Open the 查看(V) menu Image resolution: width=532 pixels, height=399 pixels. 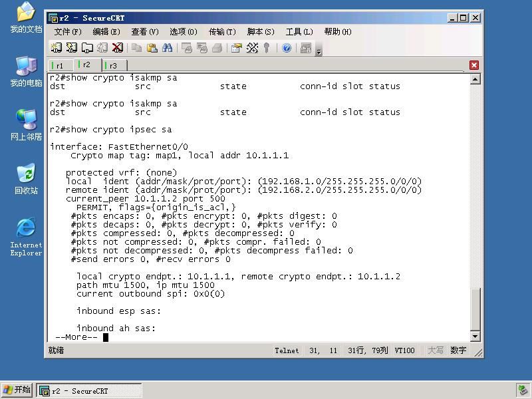pyautogui.click(x=145, y=32)
